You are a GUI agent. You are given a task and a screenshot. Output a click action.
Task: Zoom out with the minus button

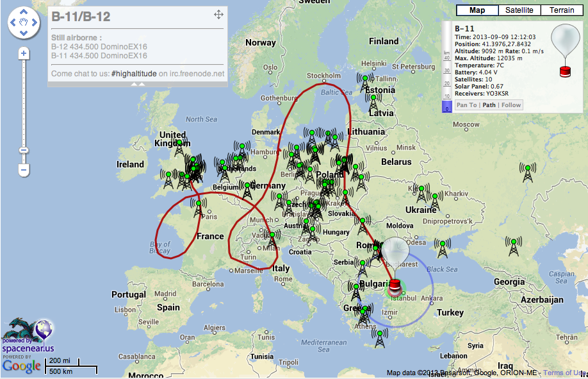coord(24,170)
